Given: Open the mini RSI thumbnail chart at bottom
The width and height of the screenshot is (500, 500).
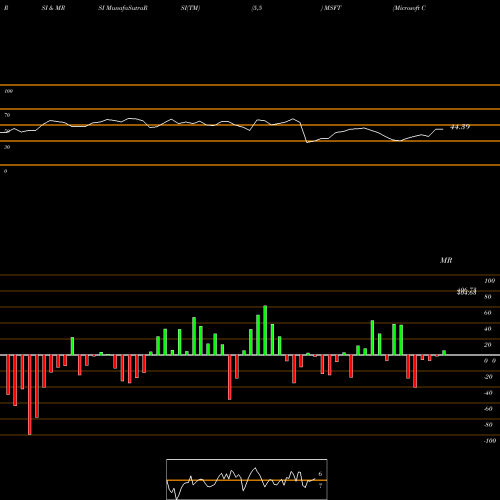Looking at the screenshot, I should (247, 479).
